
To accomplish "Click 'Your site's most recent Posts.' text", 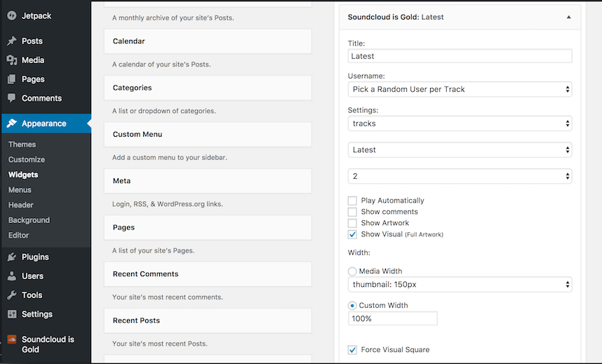I will pyautogui.click(x=160, y=344).
